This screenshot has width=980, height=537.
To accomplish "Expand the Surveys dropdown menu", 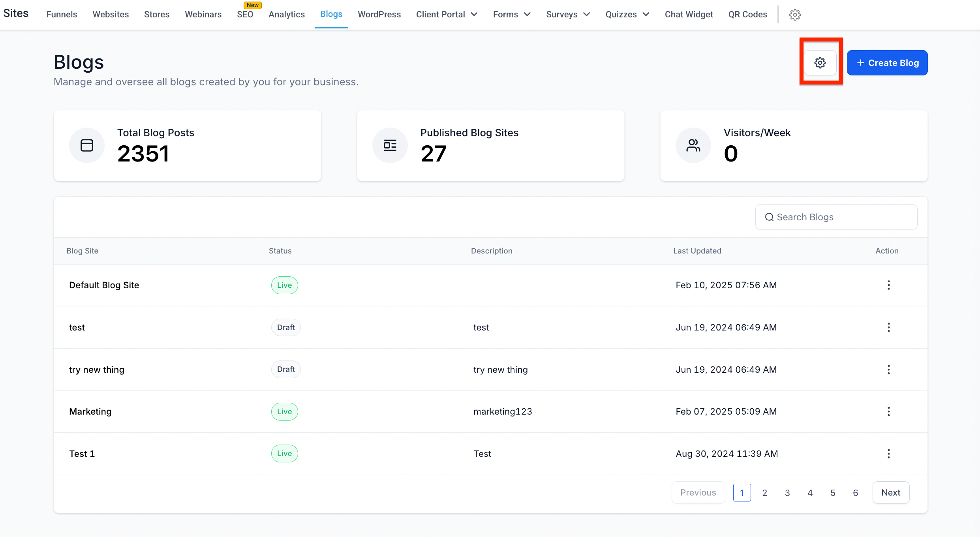I will click(568, 15).
